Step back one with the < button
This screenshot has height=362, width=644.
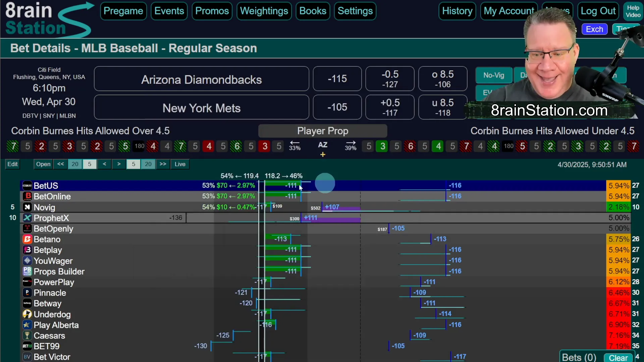coord(105,164)
